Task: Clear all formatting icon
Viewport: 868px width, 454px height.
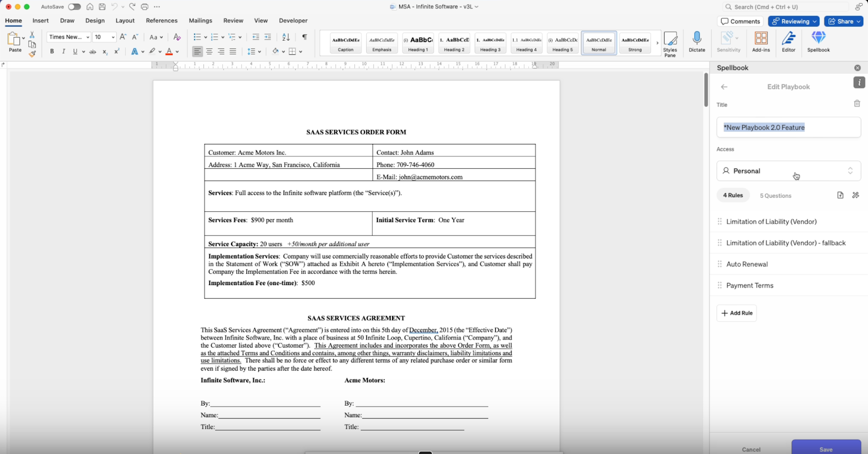Action: pyautogui.click(x=177, y=37)
